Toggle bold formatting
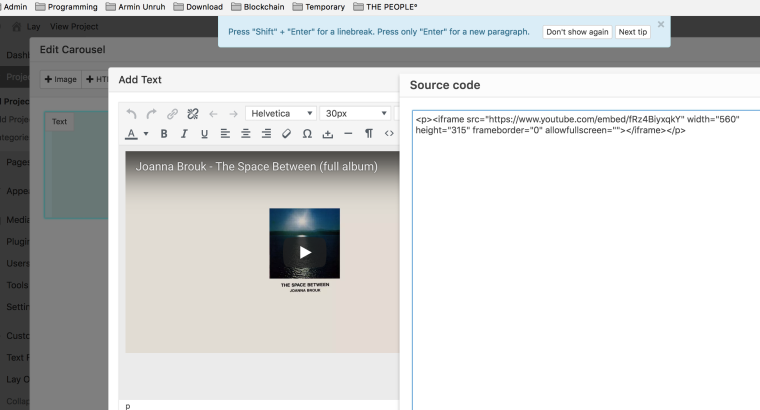This screenshot has width=760, height=410. (164, 134)
